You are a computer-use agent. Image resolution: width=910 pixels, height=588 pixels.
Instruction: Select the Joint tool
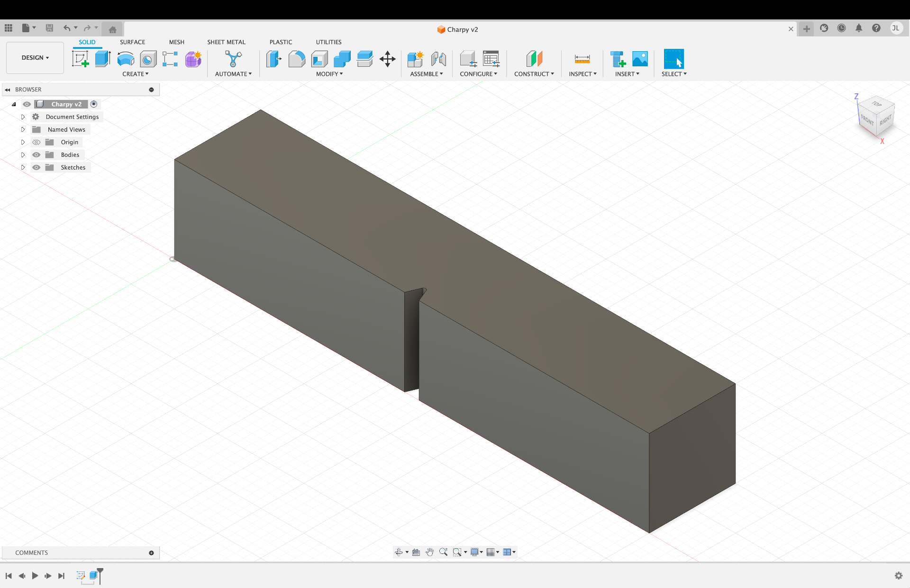tap(438, 59)
